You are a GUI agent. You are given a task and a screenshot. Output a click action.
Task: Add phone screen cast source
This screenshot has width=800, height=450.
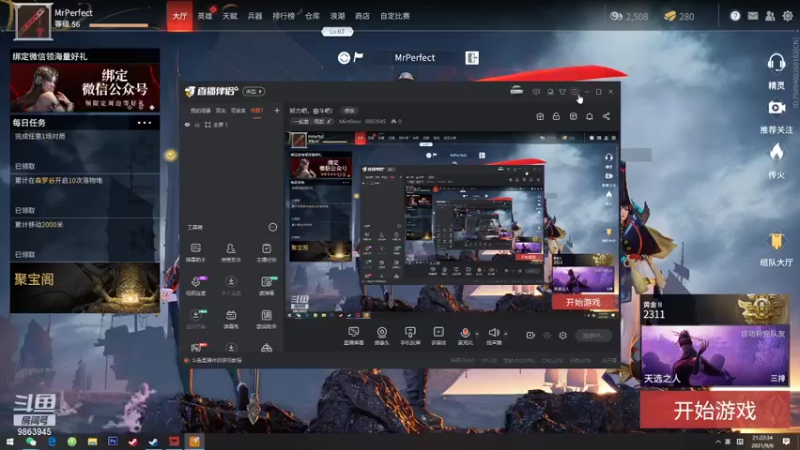(x=410, y=336)
